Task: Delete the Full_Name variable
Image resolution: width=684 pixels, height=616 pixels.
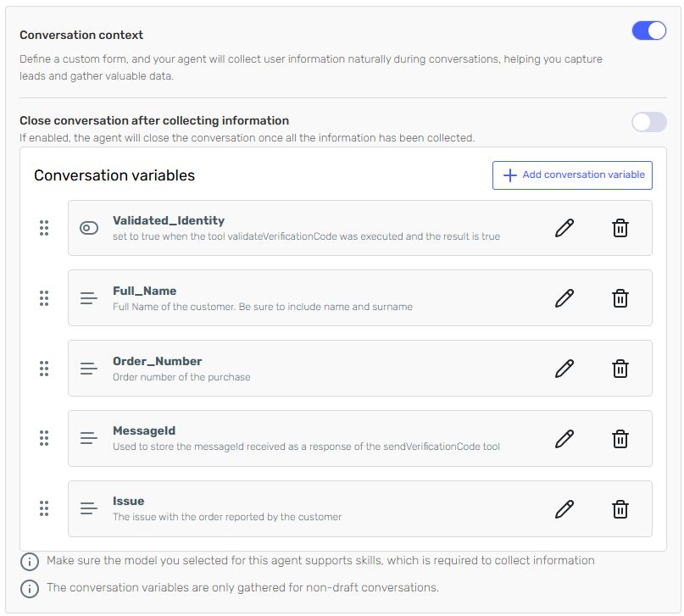Action: [x=620, y=298]
